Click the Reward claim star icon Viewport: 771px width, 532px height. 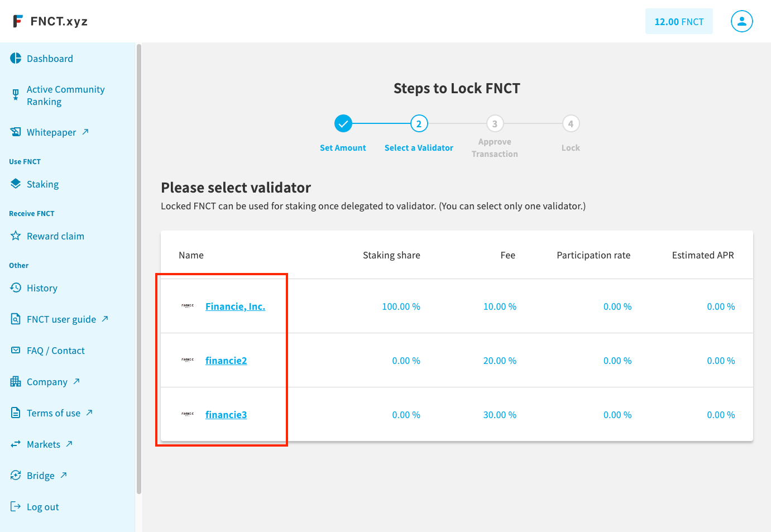click(16, 236)
